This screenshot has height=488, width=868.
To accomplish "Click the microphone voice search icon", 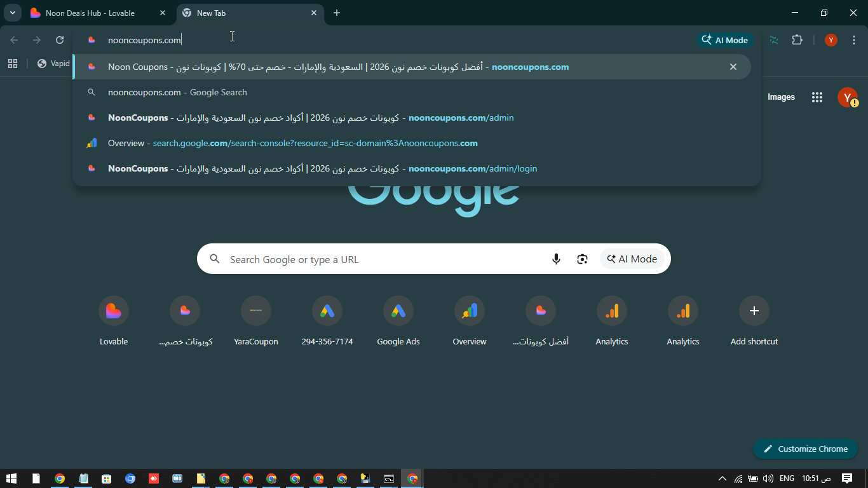I will 556,259.
